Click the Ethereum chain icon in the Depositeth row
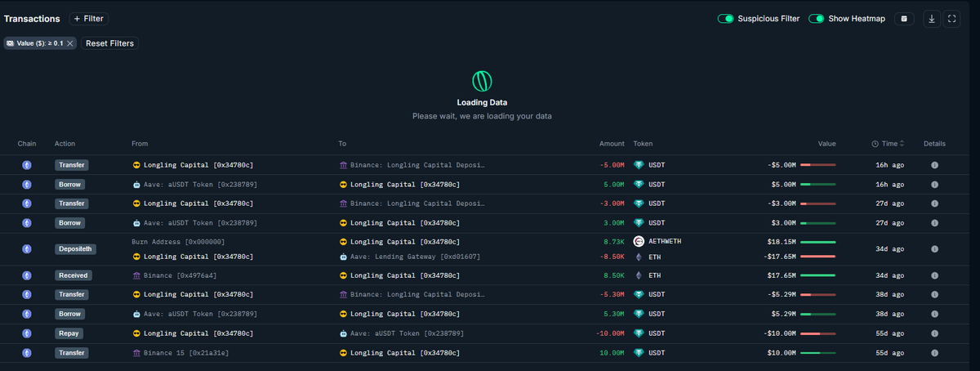The height and width of the screenshot is (371, 980). click(x=27, y=249)
